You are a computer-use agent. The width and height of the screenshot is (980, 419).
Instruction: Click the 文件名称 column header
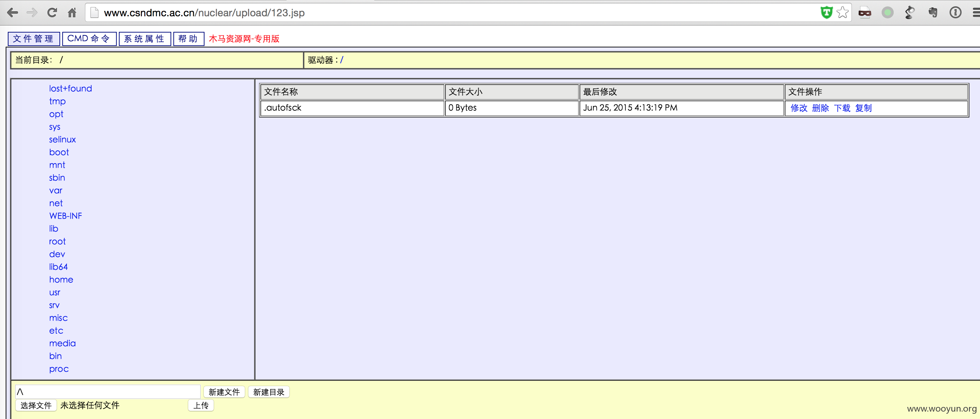(x=352, y=92)
